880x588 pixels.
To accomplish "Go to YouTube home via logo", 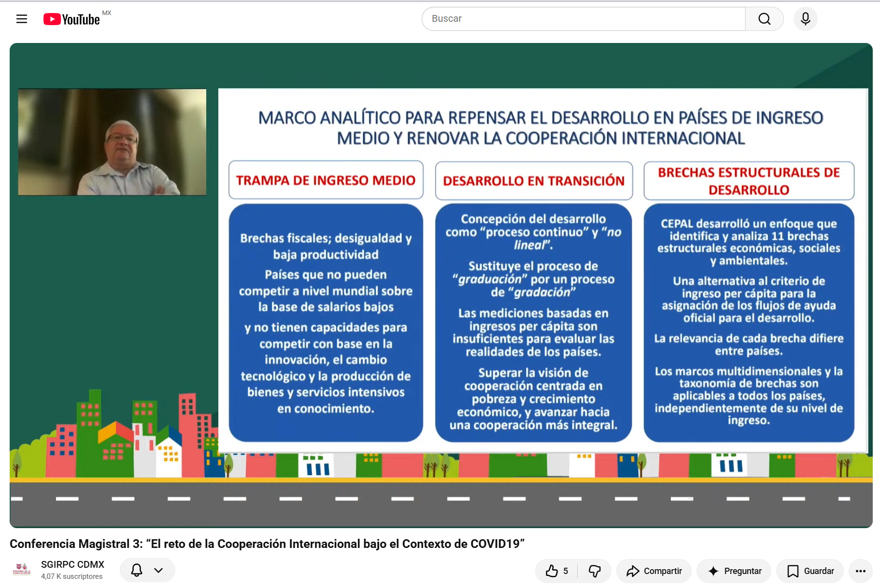I will pos(71,19).
